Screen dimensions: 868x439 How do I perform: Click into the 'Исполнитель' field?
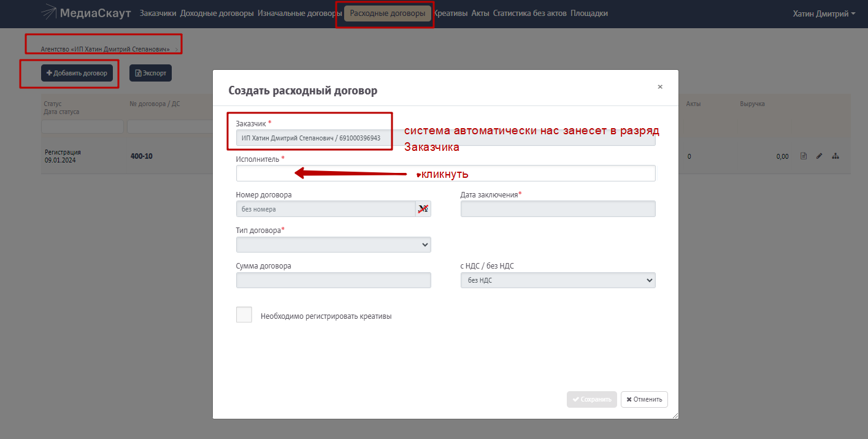point(445,174)
